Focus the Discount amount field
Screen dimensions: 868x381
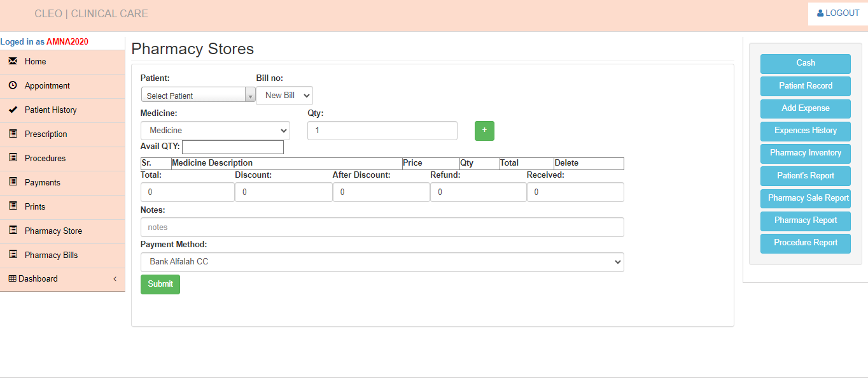283,192
